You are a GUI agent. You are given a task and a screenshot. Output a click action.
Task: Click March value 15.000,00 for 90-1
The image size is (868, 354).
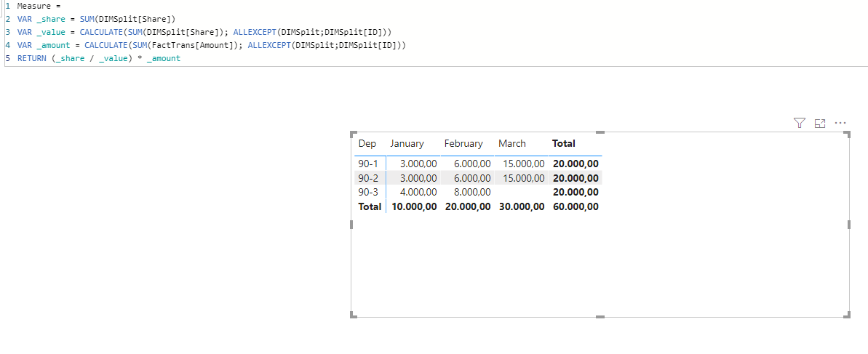tap(524, 164)
